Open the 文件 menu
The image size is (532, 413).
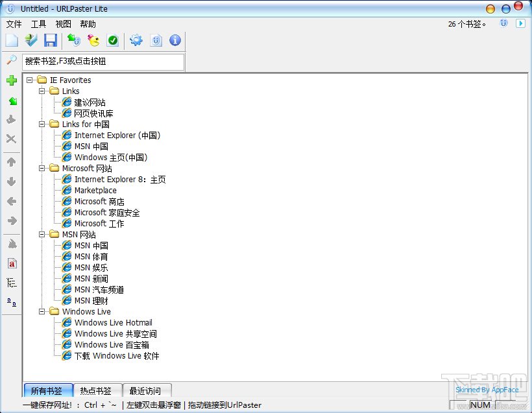coord(14,24)
